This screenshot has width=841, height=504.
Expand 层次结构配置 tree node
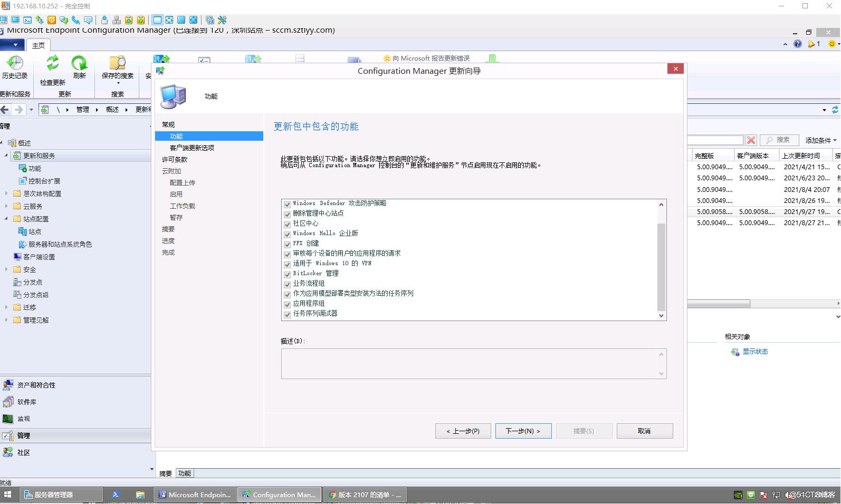(x=6, y=193)
